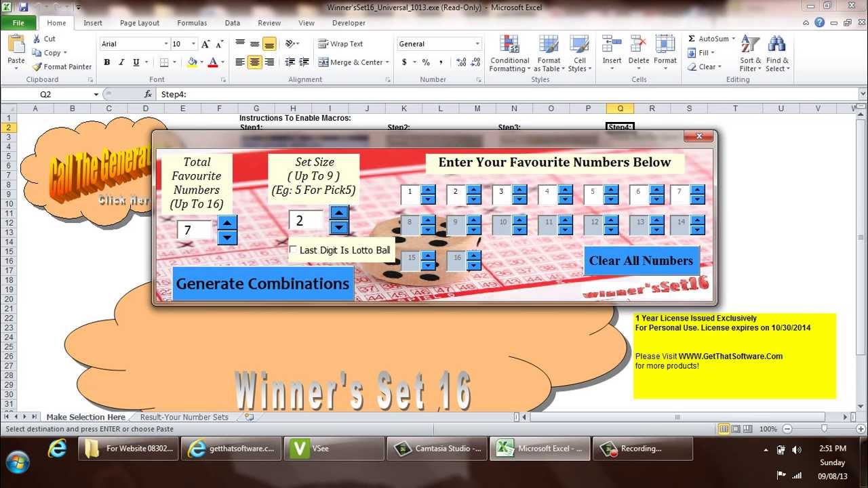
Task: Click the Clear All Numbers button
Action: click(641, 261)
